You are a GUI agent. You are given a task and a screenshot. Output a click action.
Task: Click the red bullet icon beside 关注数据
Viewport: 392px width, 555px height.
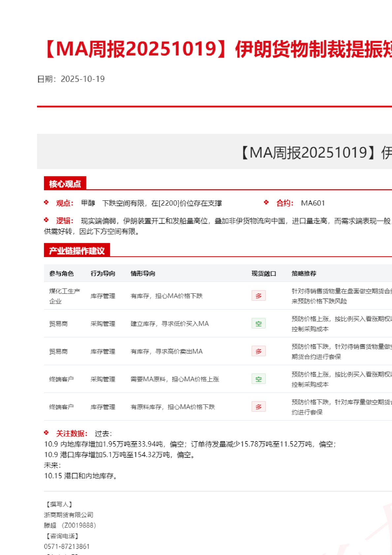pos(46,433)
